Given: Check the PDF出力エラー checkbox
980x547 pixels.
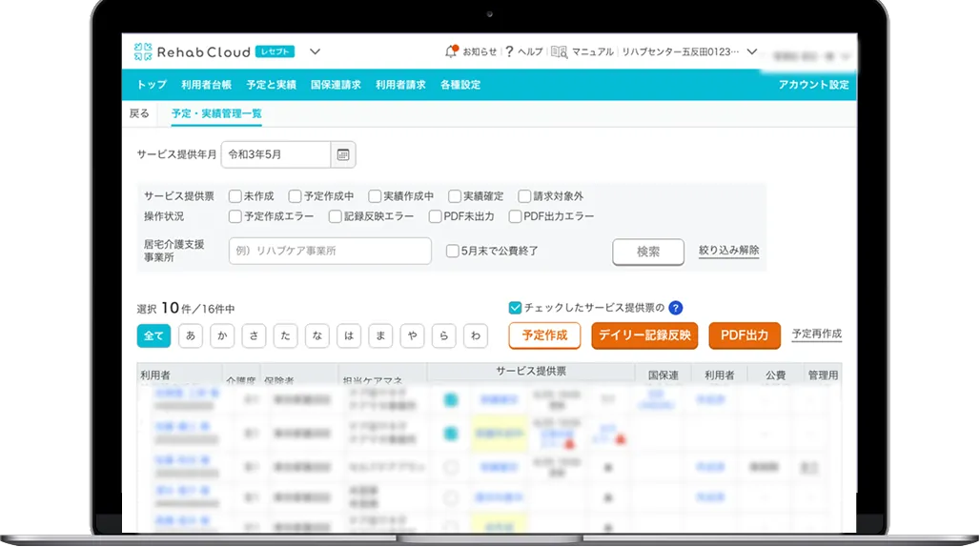Looking at the screenshot, I should (x=515, y=216).
